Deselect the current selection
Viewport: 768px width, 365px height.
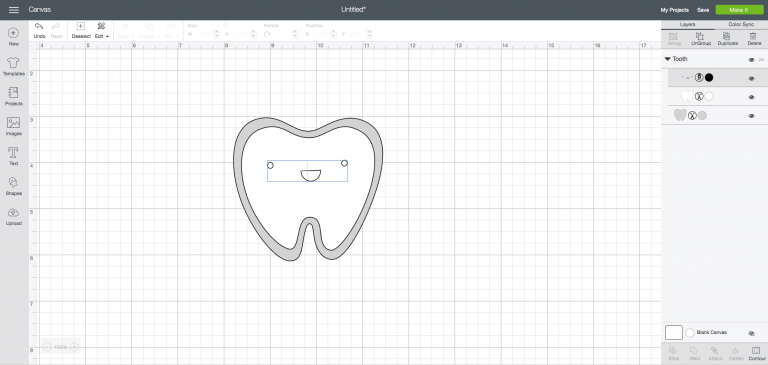tap(81, 30)
